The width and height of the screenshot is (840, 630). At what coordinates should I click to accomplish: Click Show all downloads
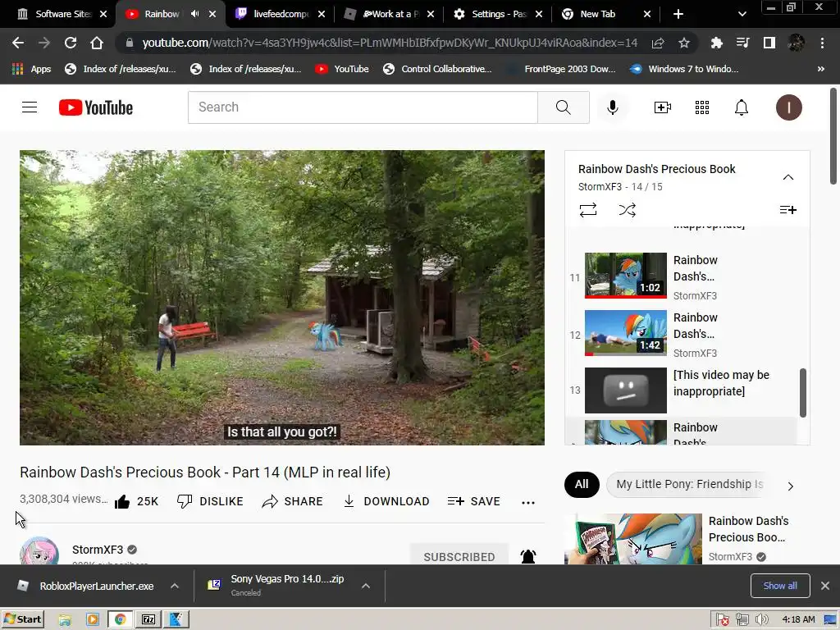pos(780,586)
